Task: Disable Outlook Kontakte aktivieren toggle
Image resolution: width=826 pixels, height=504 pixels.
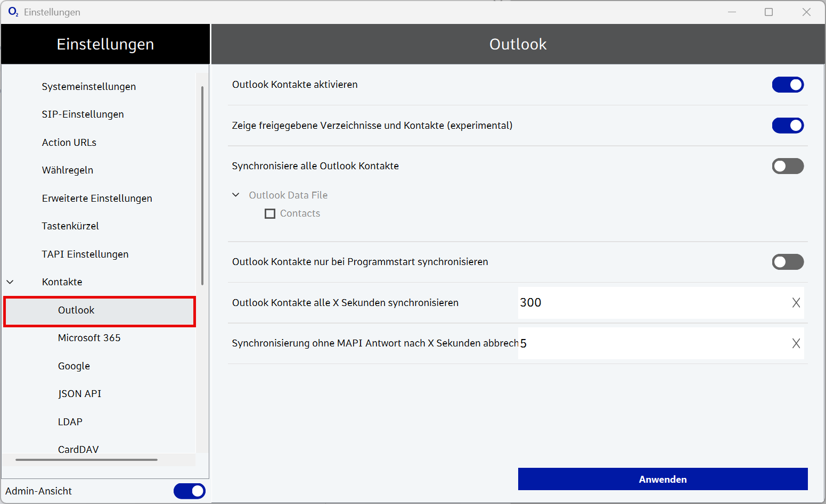Action: click(x=788, y=85)
